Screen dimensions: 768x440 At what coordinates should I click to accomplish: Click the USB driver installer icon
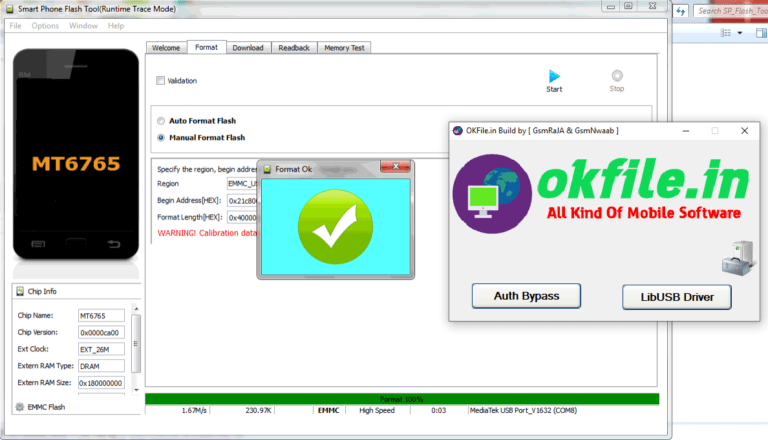click(738, 258)
